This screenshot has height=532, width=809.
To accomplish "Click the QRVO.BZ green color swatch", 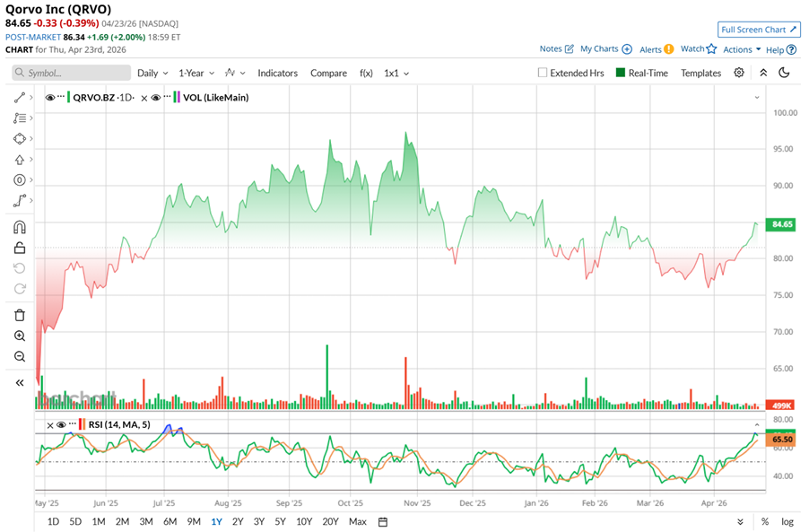I will coord(69,97).
